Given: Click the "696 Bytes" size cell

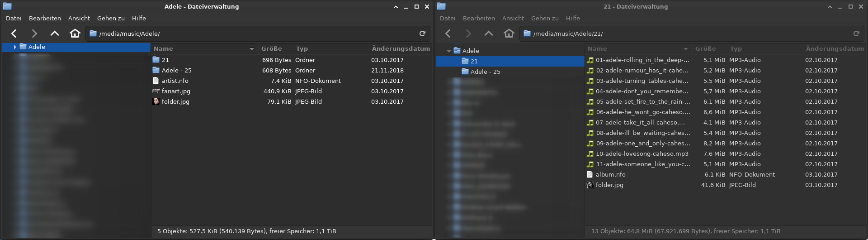Looking at the screenshot, I should 277,60.
